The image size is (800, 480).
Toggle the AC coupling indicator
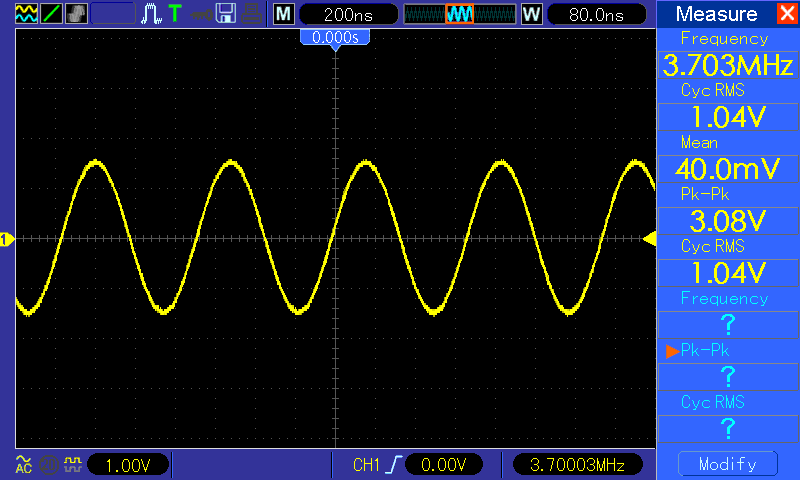(24, 464)
